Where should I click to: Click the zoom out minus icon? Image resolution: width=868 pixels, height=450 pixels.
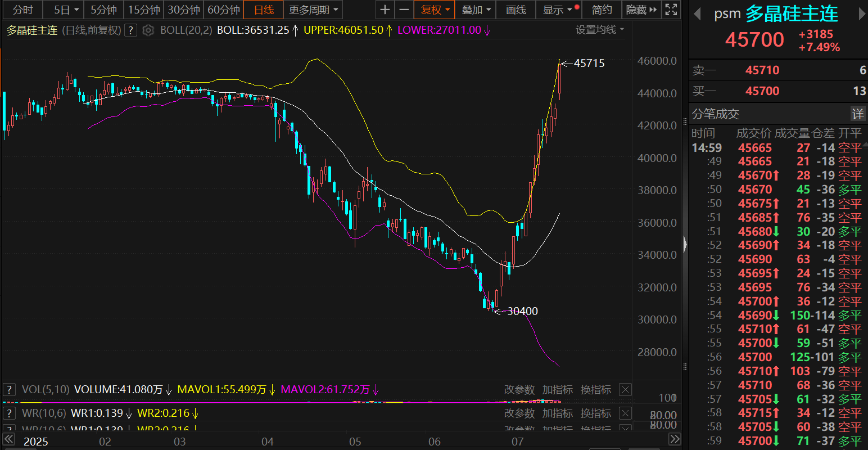point(404,10)
